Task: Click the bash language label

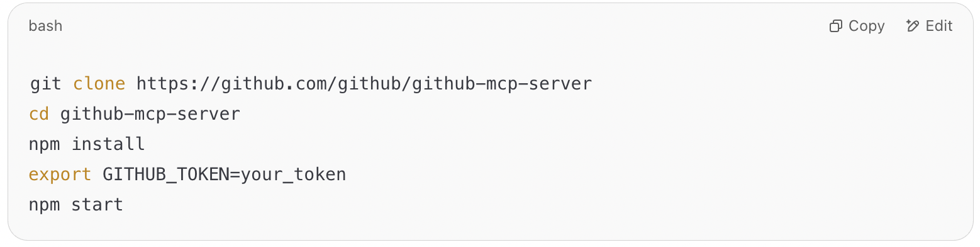Action: (x=45, y=26)
